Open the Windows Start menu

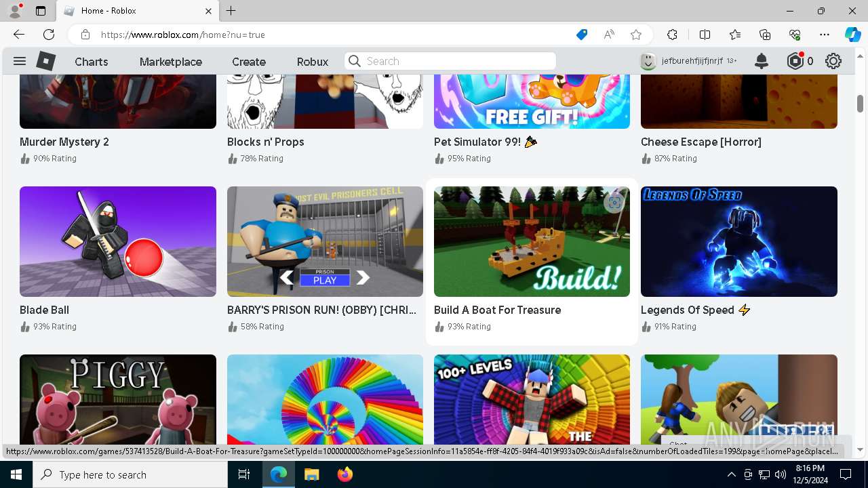tap(16, 474)
